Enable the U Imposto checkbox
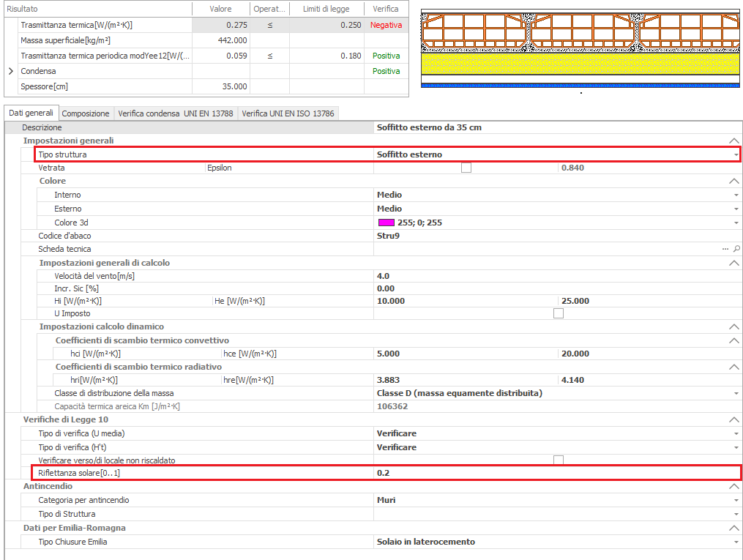 pyautogui.click(x=559, y=313)
